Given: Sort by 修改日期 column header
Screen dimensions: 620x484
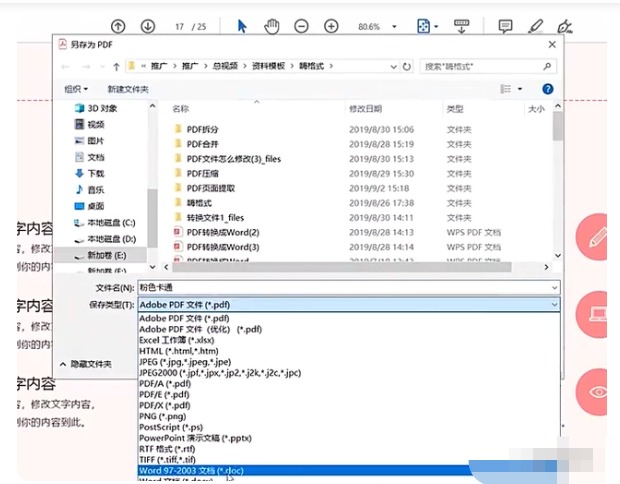Looking at the screenshot, I should pyautogui.click(x=365, y=109).
